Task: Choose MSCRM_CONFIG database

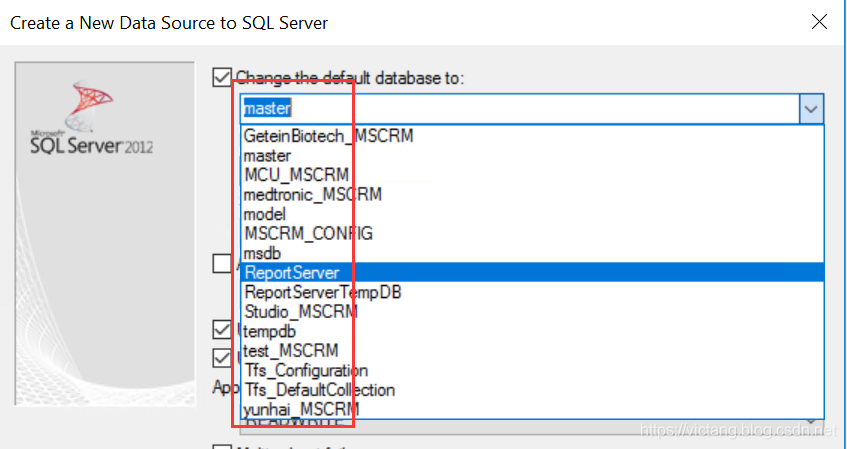Action: [532, 233]
